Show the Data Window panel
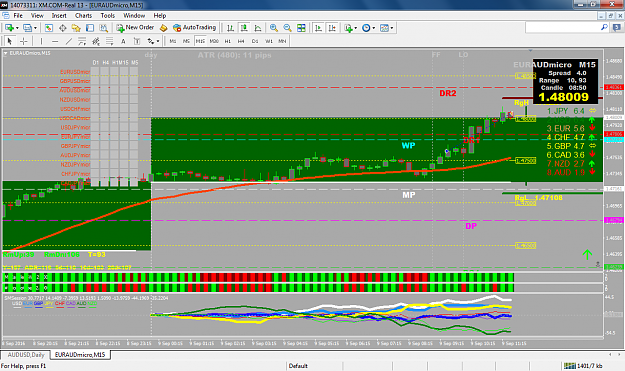625x371 pixels. click(x=62, y=28)
